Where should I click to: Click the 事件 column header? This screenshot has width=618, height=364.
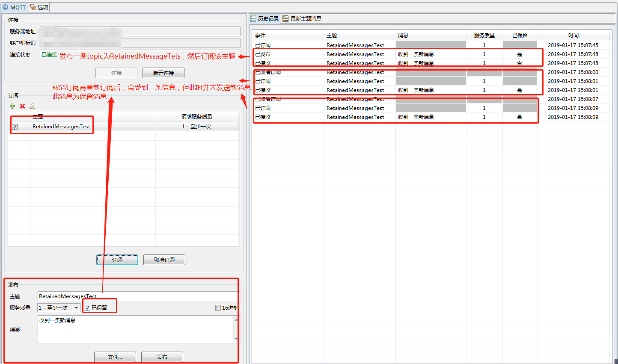point(288,35)
